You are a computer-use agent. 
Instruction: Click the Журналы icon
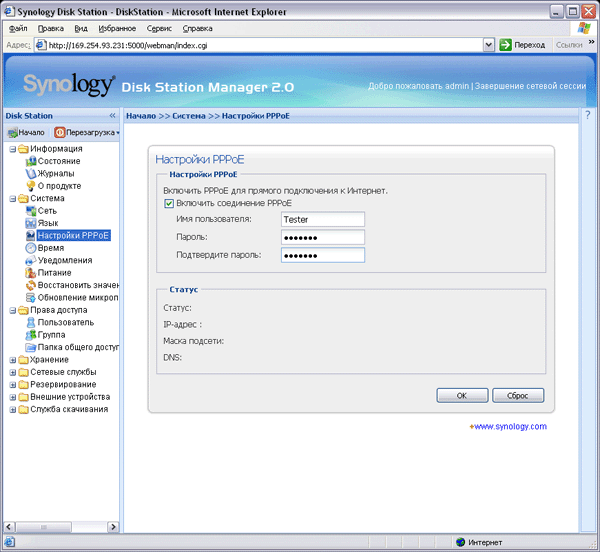coord(31,174)
